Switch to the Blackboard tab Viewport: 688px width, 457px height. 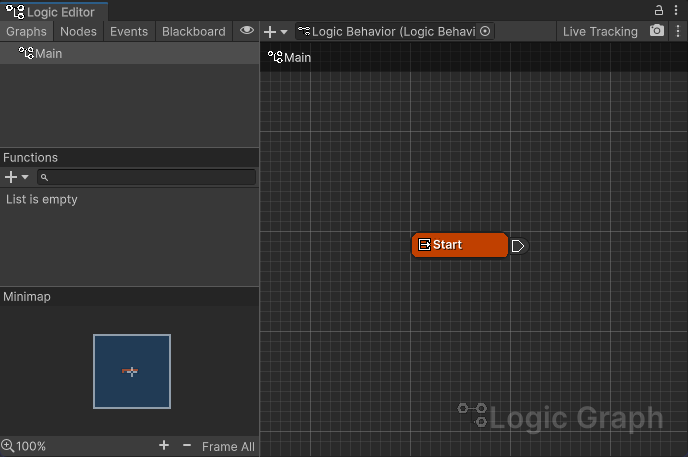[x=194, y=31]
